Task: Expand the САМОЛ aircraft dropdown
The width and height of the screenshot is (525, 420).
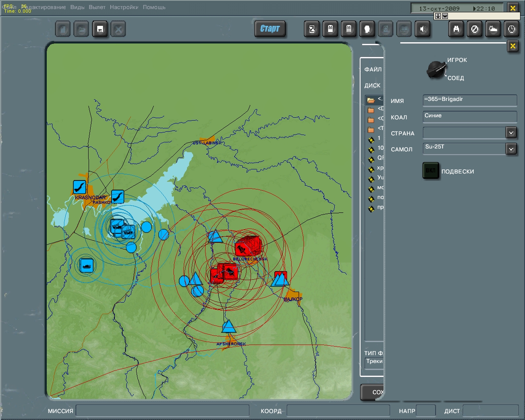Action: click(x=511, y=149)
